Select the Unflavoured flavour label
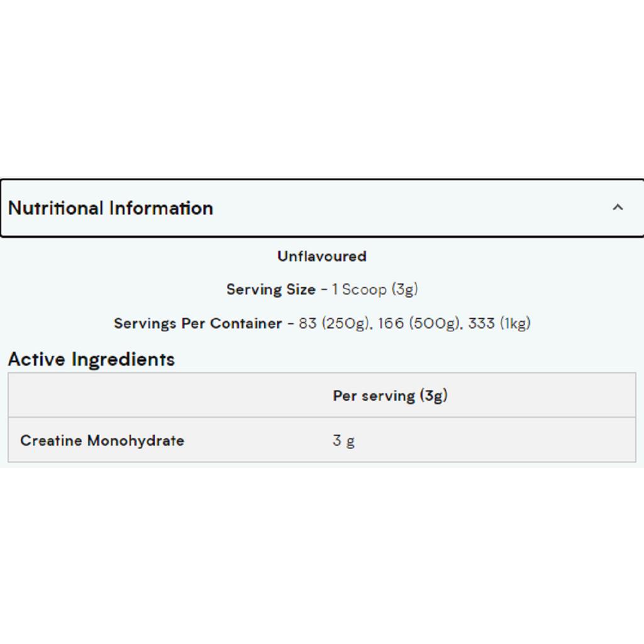 tap(322, 256)
